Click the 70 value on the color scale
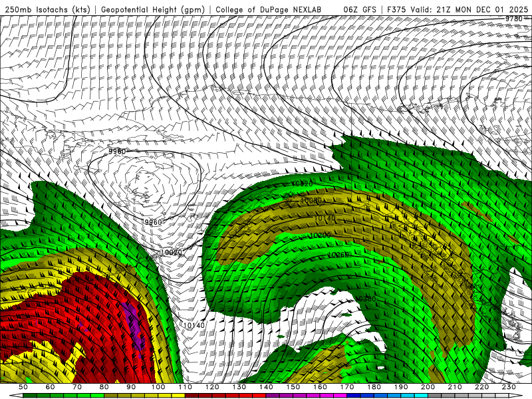The height and width of the screenshot is (399, 532). [77, 387]
